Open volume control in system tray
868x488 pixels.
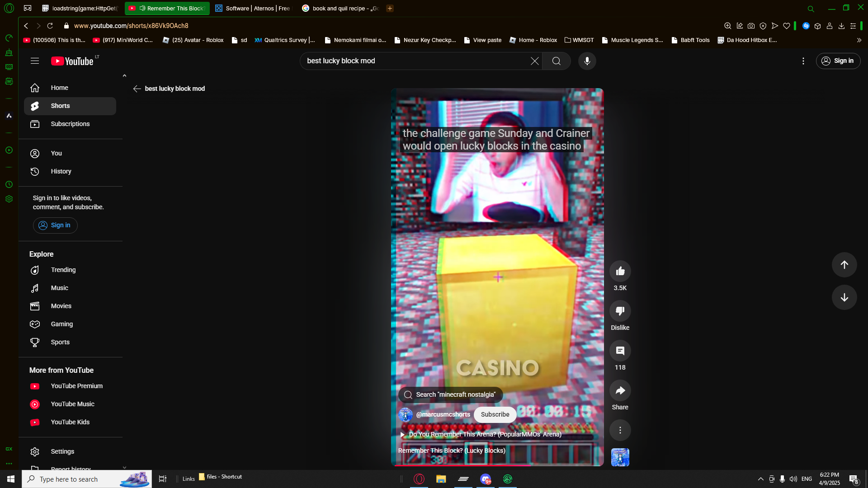(793, 479)
